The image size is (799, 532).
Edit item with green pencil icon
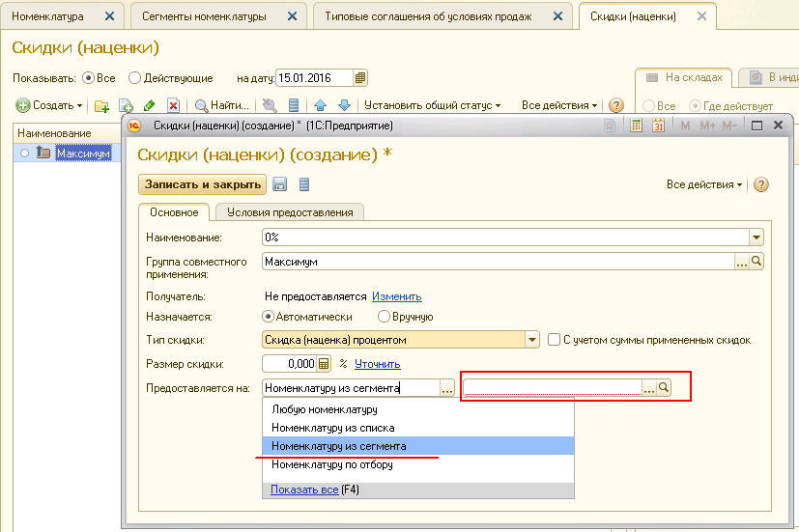tap(150, 106)
